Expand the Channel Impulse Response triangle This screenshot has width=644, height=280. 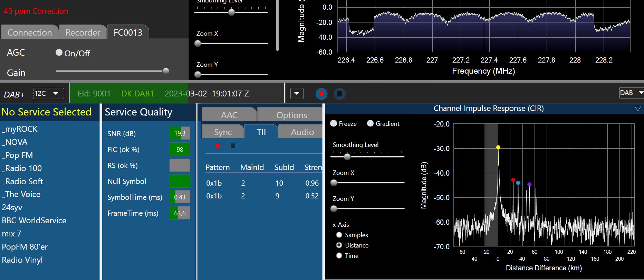tap(637, 109)
